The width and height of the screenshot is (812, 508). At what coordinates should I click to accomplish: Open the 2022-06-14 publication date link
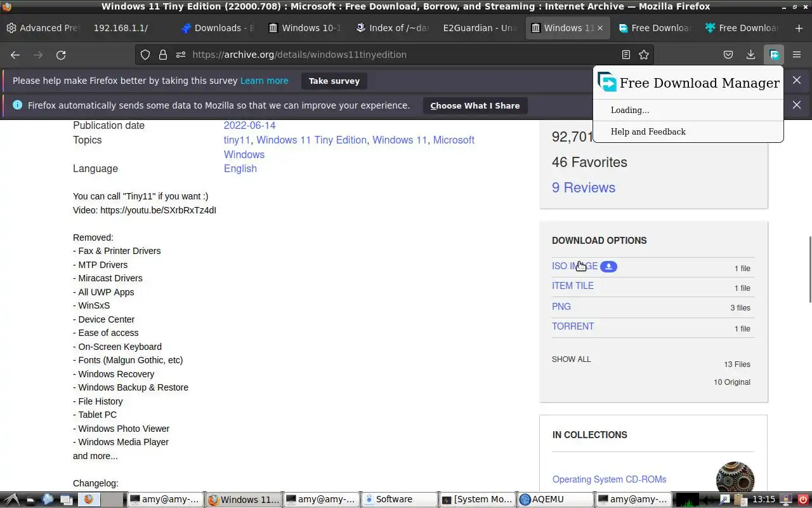point(249,125)
